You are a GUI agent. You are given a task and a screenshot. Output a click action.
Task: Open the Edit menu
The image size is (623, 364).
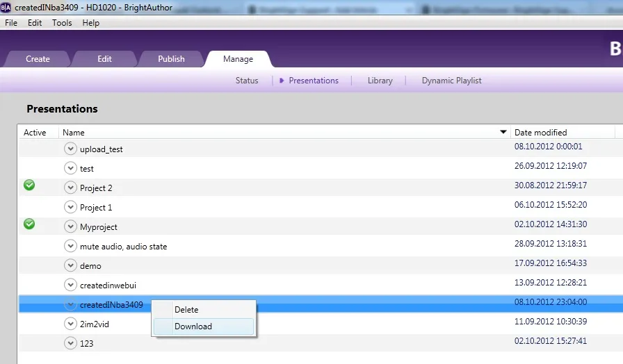point(35,23)
